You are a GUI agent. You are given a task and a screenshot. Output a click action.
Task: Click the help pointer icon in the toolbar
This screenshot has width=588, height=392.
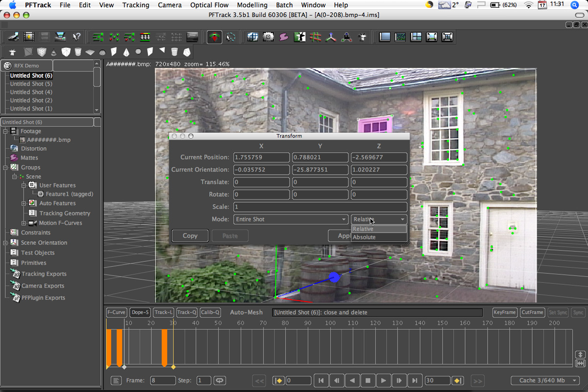tap(76, 37)
